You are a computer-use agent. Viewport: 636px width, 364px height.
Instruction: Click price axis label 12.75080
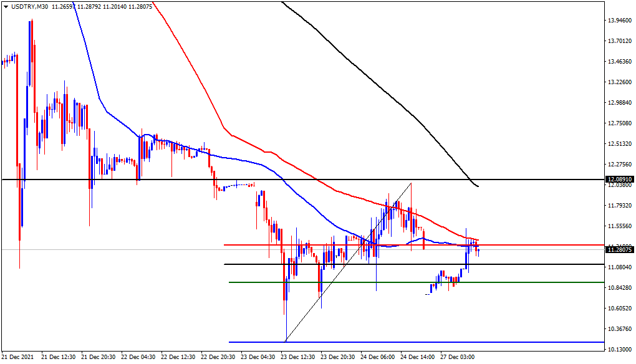(x=620, y=123)
